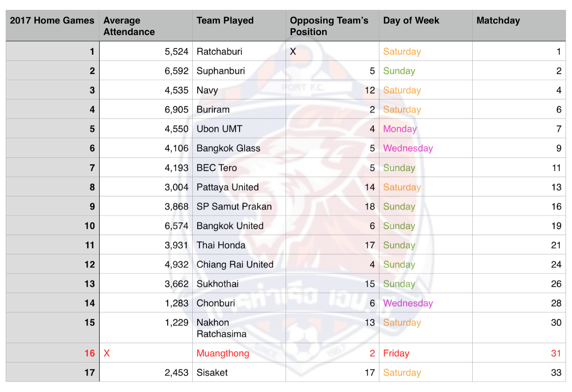
Task: Select the red Muangthong cell
Action: coord(239,353)
